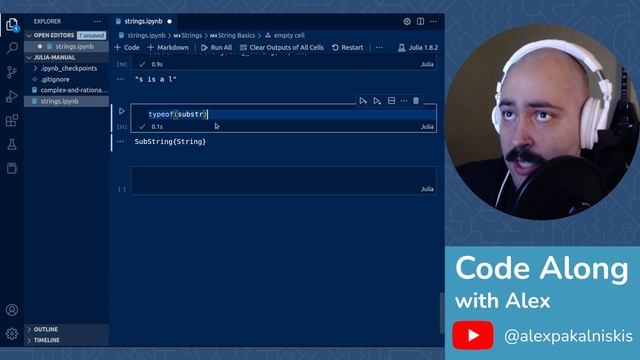This screenshot has height=360, width=640.
Task: Add a new Code cell
Action: coord(127,47)
